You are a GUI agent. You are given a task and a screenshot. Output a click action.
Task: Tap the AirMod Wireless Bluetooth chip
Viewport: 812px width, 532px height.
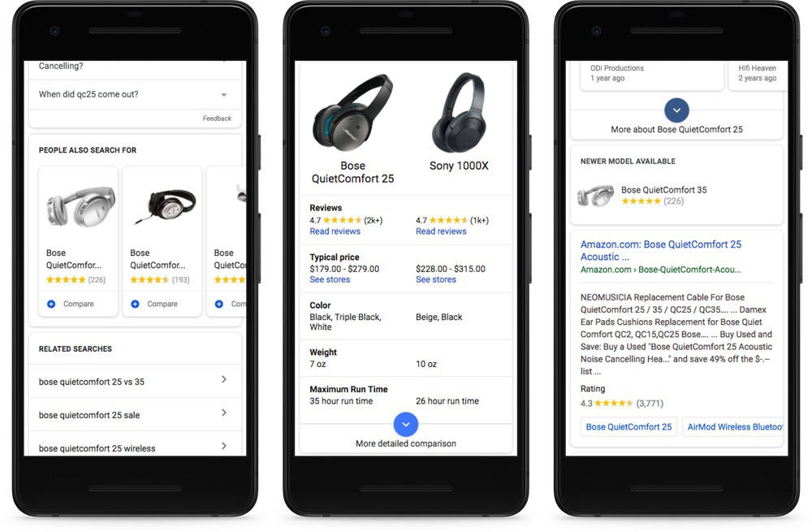732,427
